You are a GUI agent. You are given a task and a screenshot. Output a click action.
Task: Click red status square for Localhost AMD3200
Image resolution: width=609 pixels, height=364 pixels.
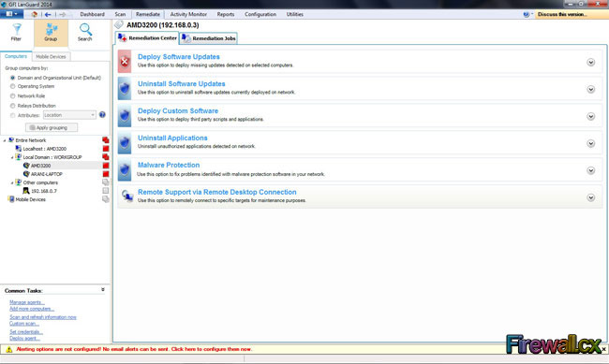106,149
